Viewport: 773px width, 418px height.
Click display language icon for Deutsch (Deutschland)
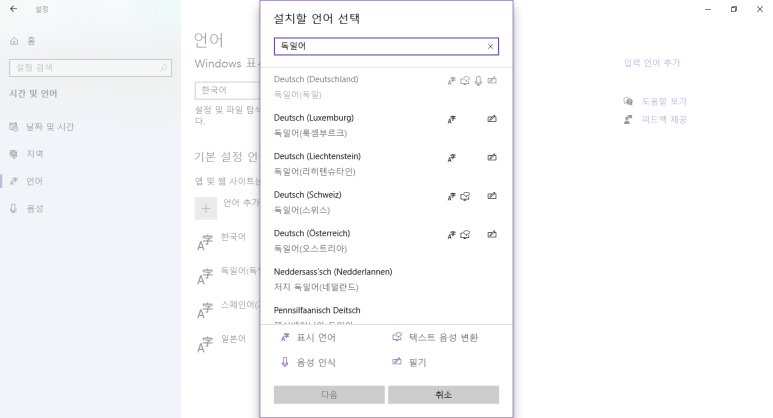452,81
